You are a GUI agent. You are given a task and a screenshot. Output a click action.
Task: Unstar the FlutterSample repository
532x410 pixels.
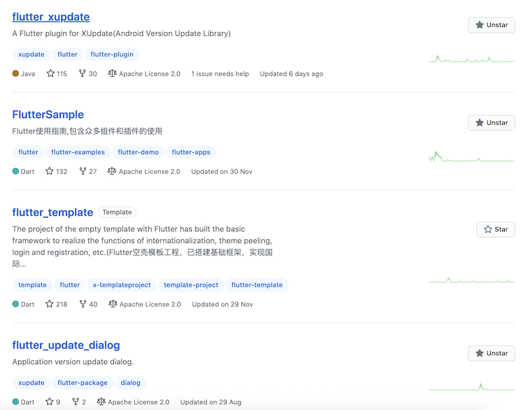pyautogui.click(x=491, y=122)
